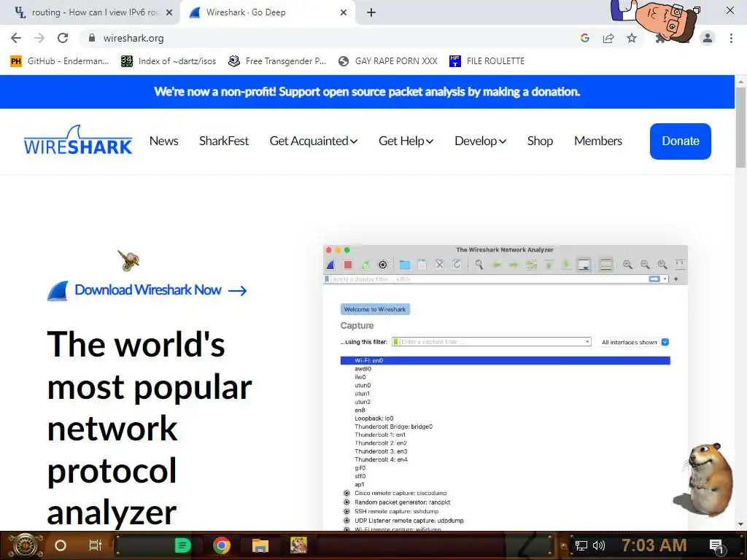Go to SharkFest in the navigation
The image size is (747, 560).
coord(224,141)
